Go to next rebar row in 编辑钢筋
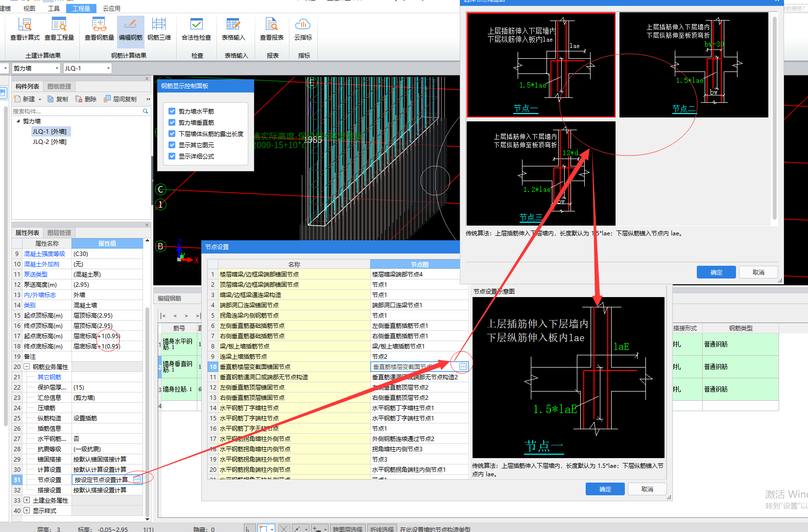This screenshot has width=808, height=532. (x=186, y=316)
